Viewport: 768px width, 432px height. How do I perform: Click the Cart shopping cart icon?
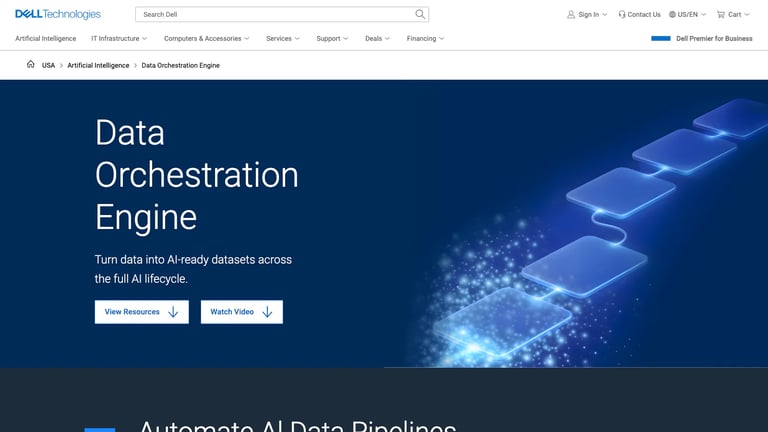721,15
